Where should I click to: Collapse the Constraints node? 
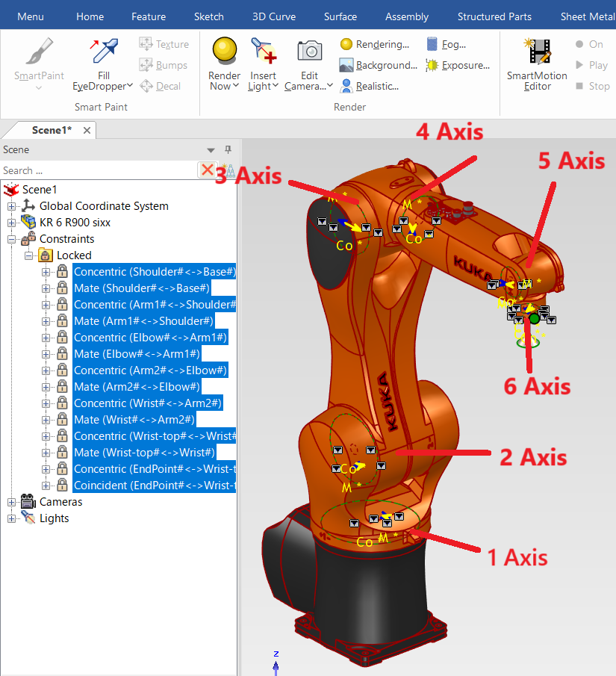(12, 239)
